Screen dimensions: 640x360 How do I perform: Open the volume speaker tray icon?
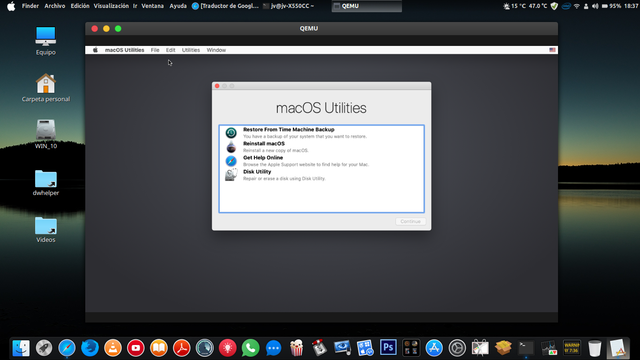tap(595, 6)
